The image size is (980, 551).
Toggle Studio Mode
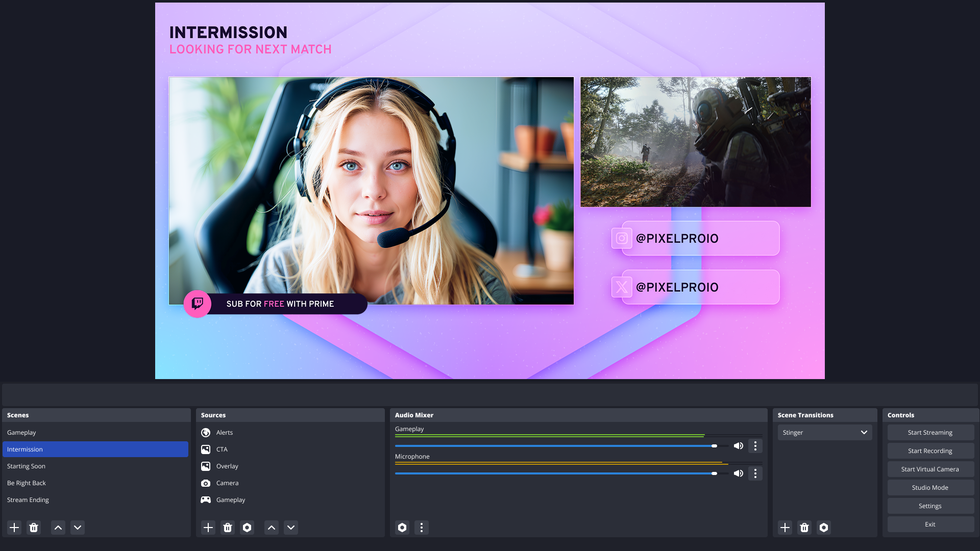[x=930, y=488]
